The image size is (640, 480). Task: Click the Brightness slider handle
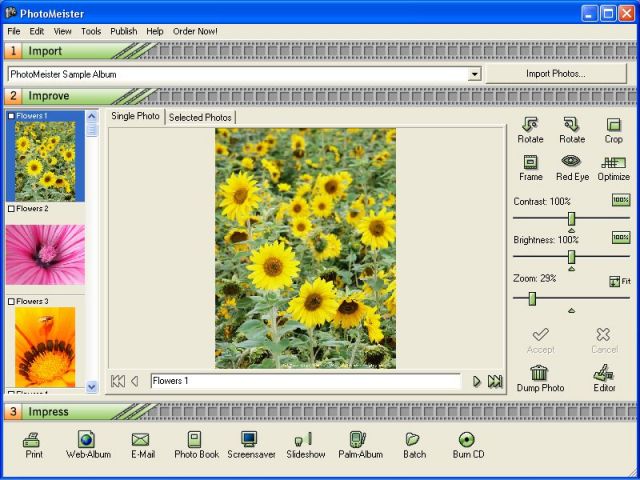[571, 257]
